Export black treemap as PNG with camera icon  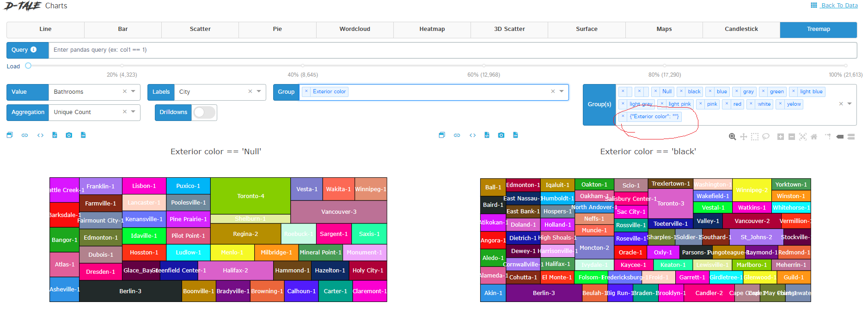tap(501, 135)
